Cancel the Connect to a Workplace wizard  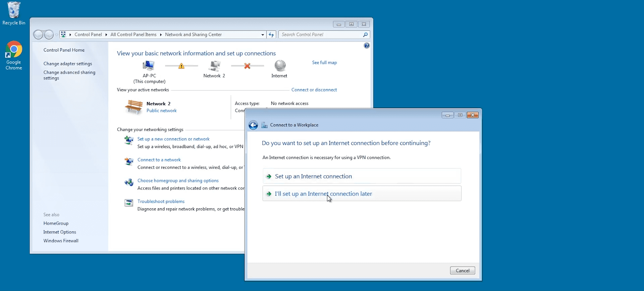click(463, 271)
